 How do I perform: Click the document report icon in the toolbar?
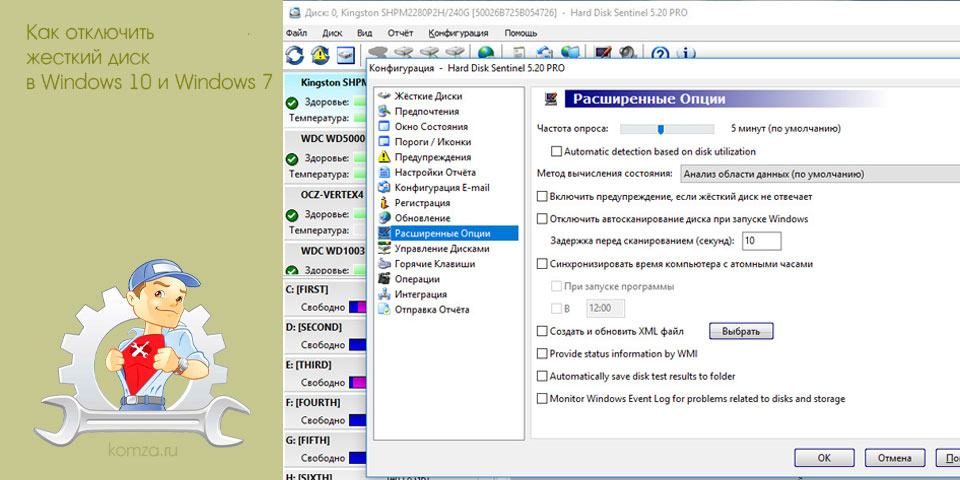[x=519, y=54]
